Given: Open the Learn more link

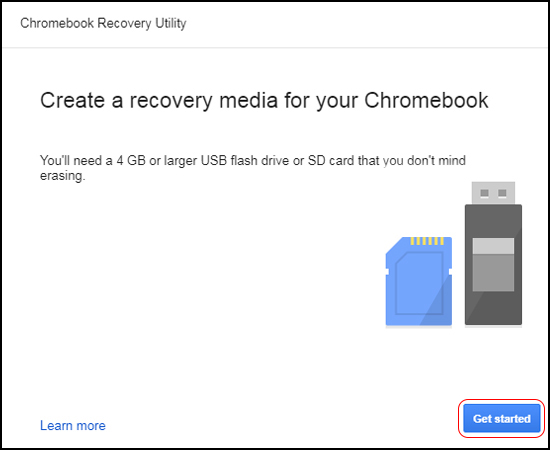Looking at the screenshot, I should pos(73,425).
